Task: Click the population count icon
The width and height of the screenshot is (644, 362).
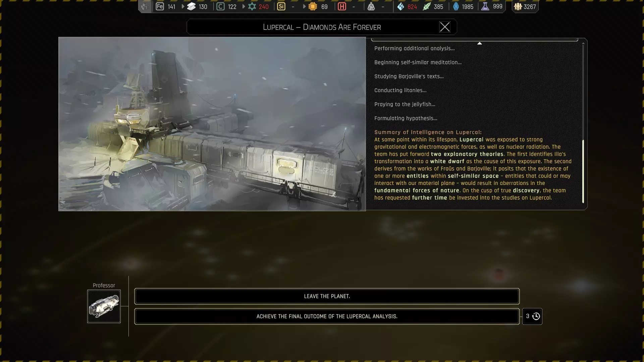Action: 518,6
